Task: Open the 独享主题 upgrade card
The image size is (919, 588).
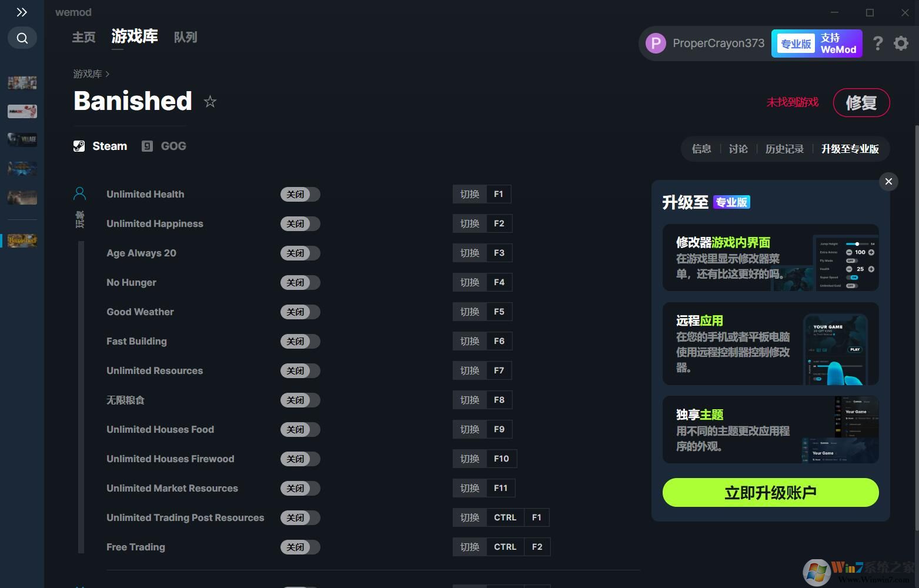Action: click(770, 430)
